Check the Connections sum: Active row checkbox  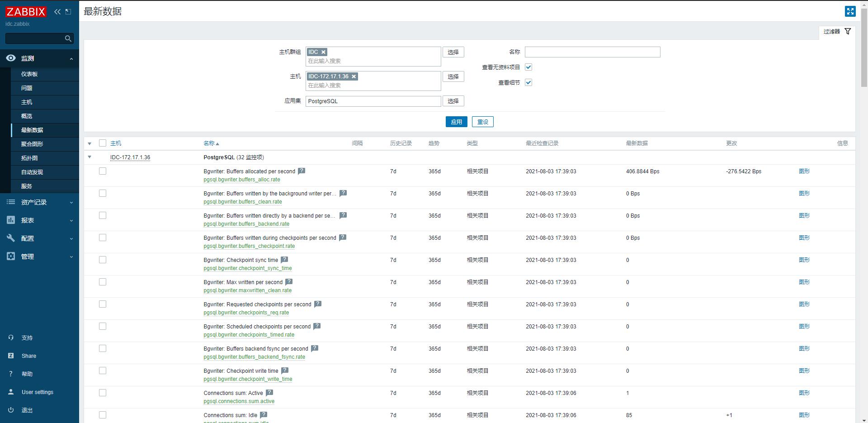103,393
